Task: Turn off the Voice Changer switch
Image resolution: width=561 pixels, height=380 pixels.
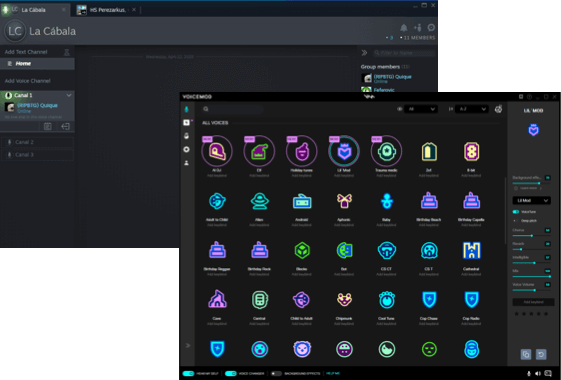Action: (231, 374)
